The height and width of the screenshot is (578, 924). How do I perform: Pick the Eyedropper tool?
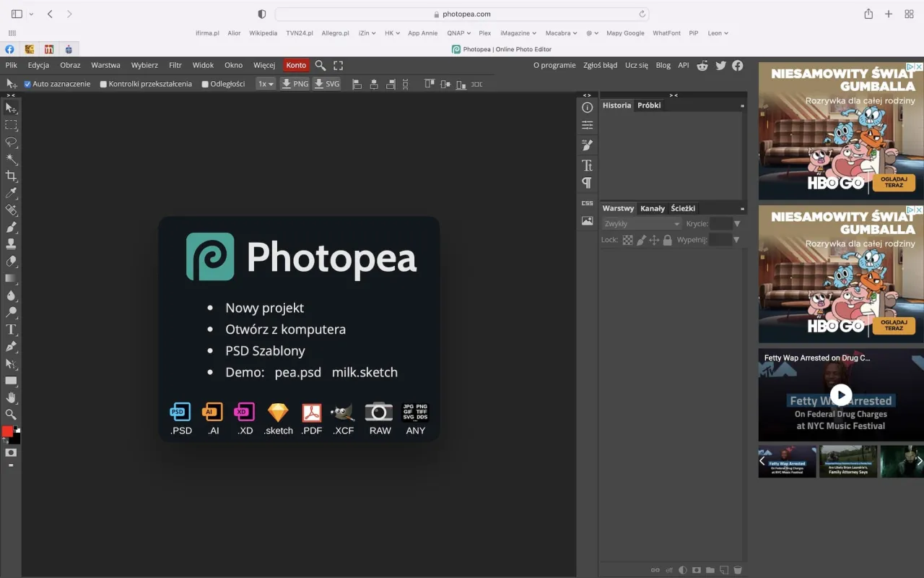coord(11,193)
